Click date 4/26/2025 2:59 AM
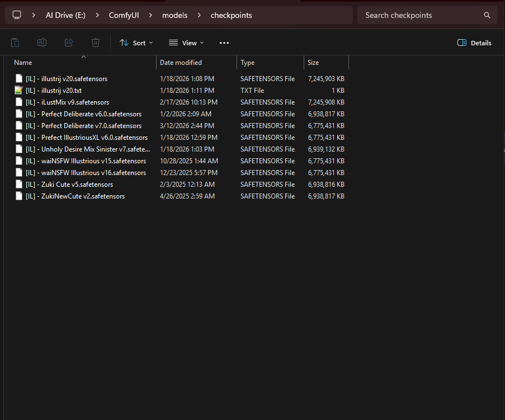The height and width of the screenshot is (420, 505). pos(187,196)
